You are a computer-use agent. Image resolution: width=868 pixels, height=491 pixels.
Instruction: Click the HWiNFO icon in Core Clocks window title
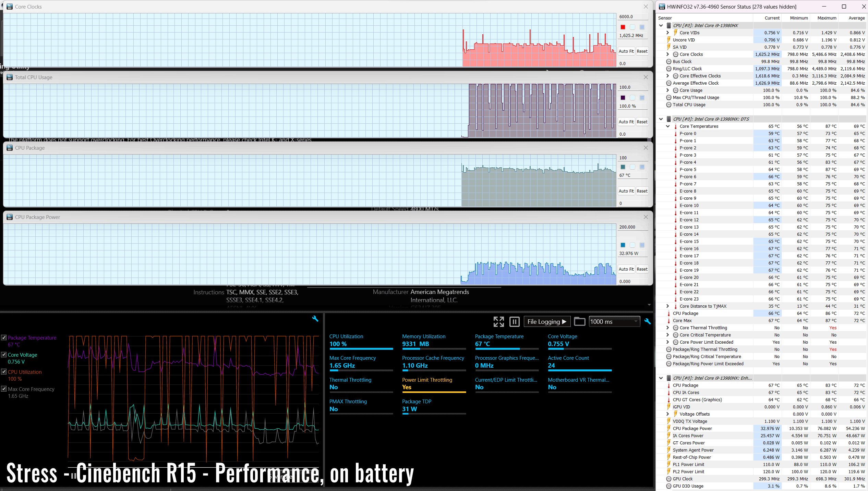pyautogui.click(x=10, y=7)
